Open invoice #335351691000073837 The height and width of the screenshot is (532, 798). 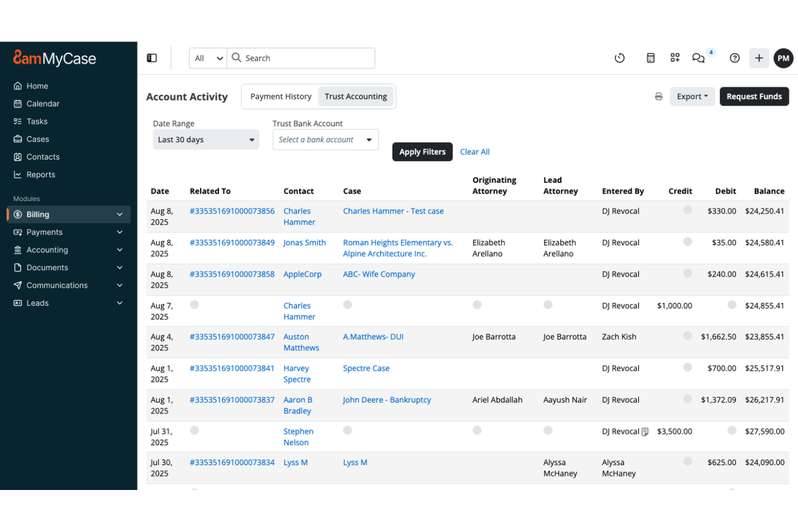pos(232,400)
